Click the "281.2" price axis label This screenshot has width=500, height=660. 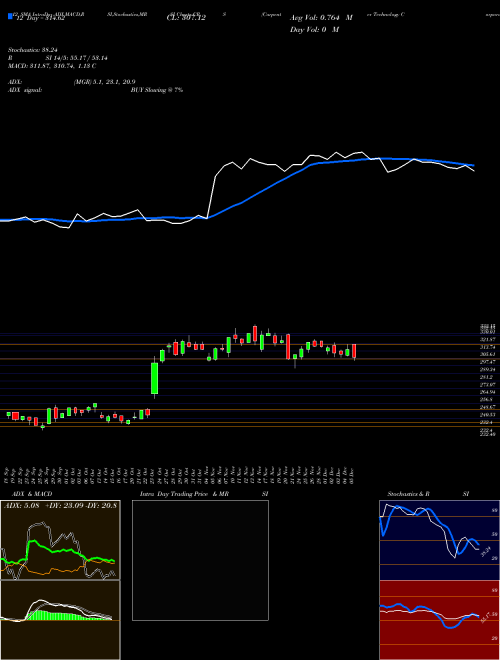pyautogui.click(x=486, y=377)
